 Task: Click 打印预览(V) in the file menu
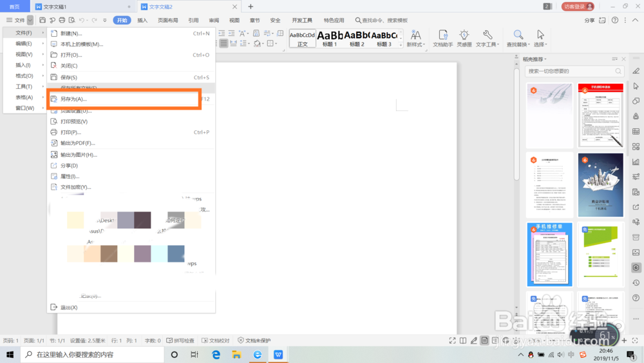pyautogui.click(x=131, y=121)
